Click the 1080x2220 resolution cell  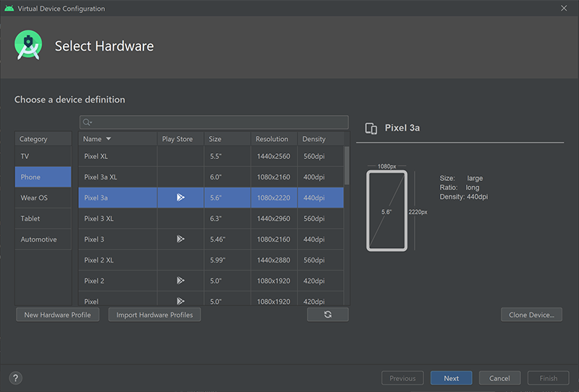click(x=274, y=197)
